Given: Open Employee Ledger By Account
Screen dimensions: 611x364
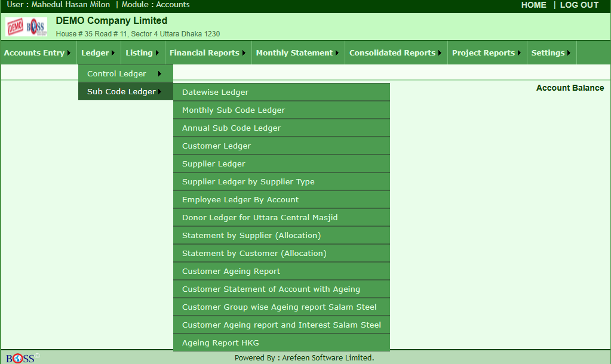Looking at the screenshot, I should click(281, 200).
